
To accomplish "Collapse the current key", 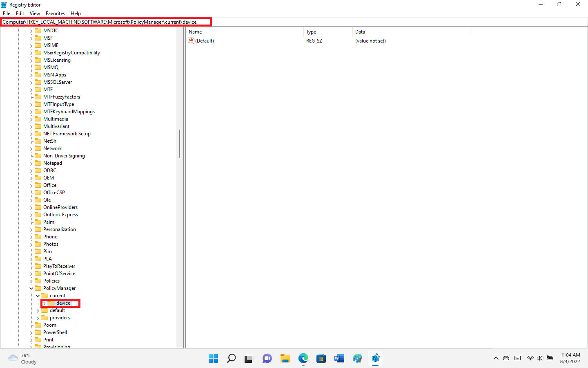I will (38, 296).
